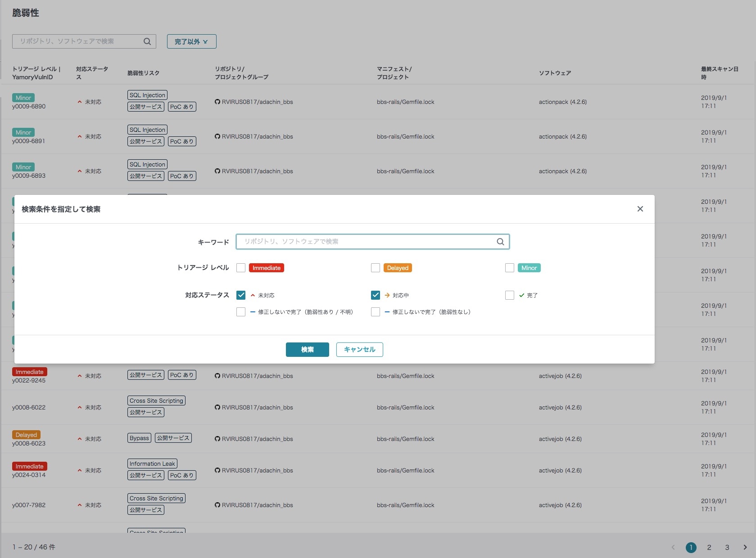Click the キャンセル button

pyautogui.click(x=359, y=350)
